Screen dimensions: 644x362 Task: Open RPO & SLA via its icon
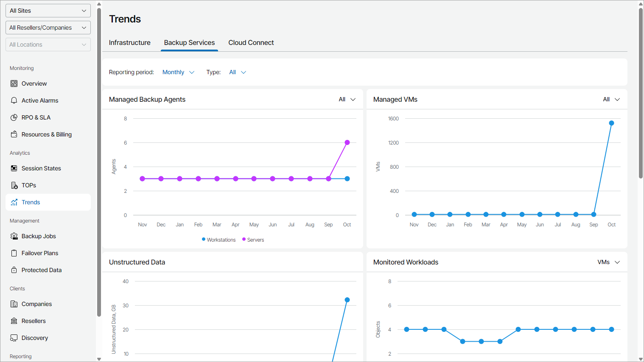[14, 117]
